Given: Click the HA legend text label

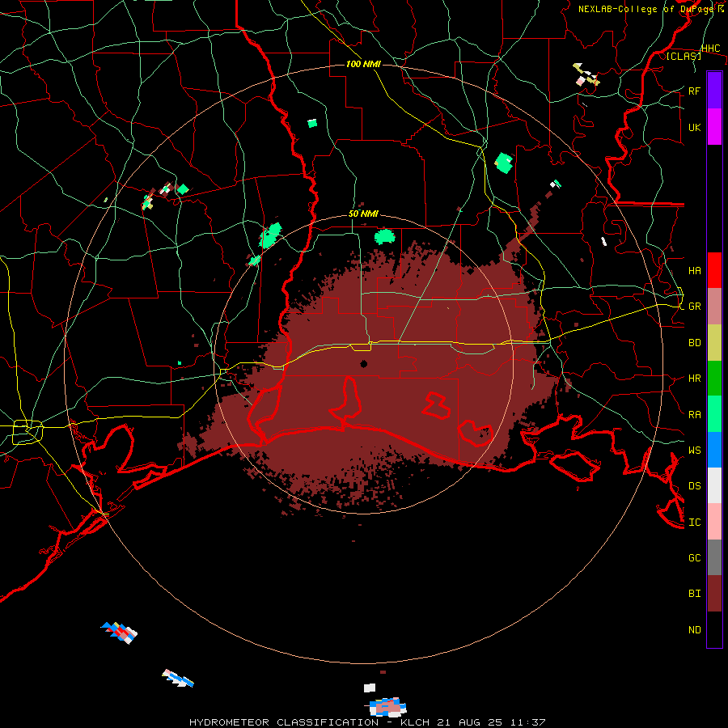Looking at the screenshot, I should click(694, 270).
